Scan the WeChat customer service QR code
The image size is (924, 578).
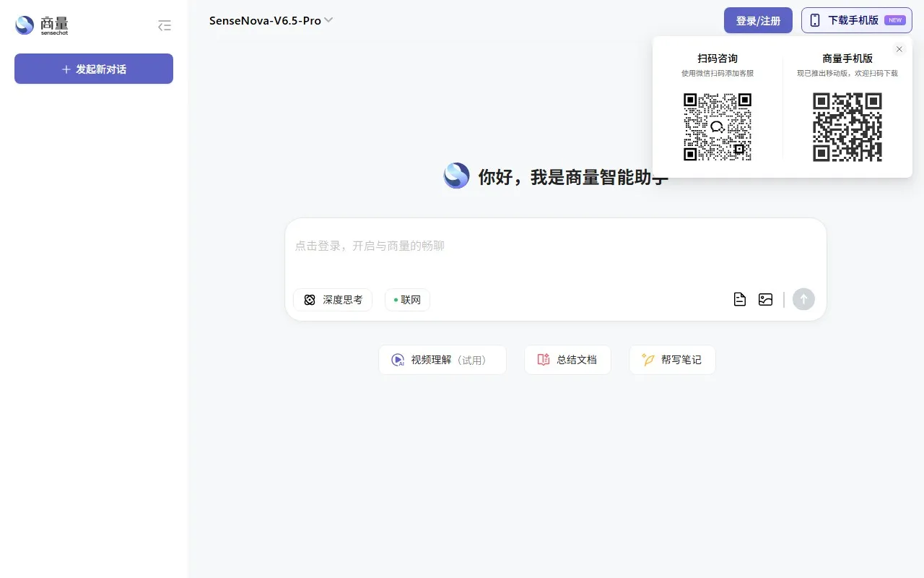tap(718, 127)
